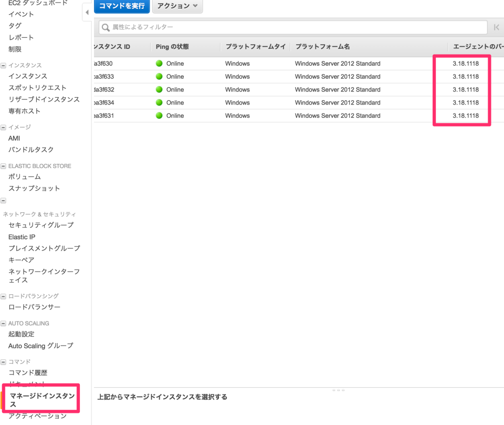Collapse the AUTO SCALING sidebar section
The height and width of the screenshot is (425, 504).
4,323
